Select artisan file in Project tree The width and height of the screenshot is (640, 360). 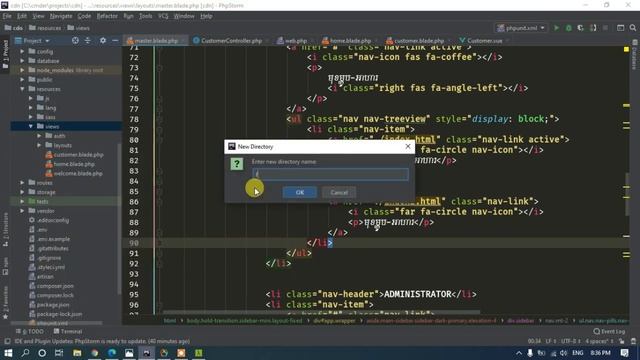41,277
